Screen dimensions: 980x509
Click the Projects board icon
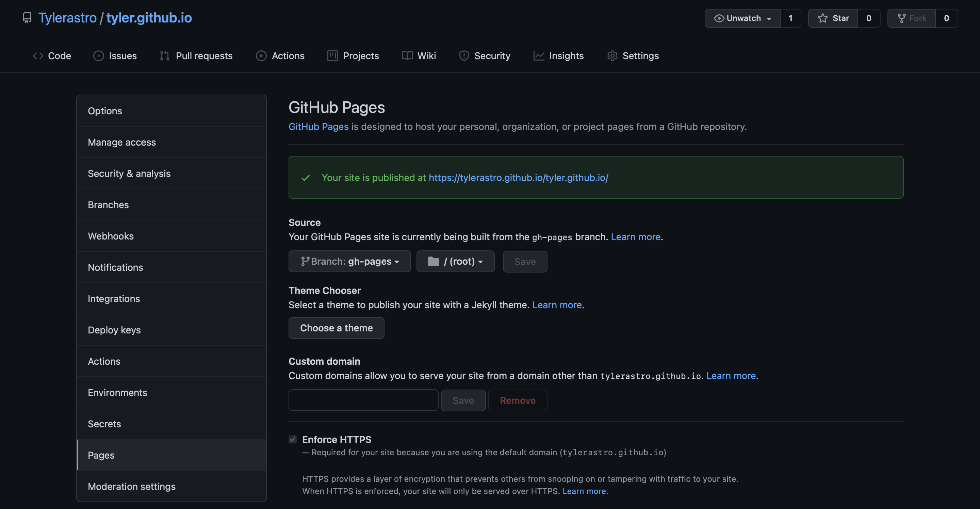[x=332, y=56]
